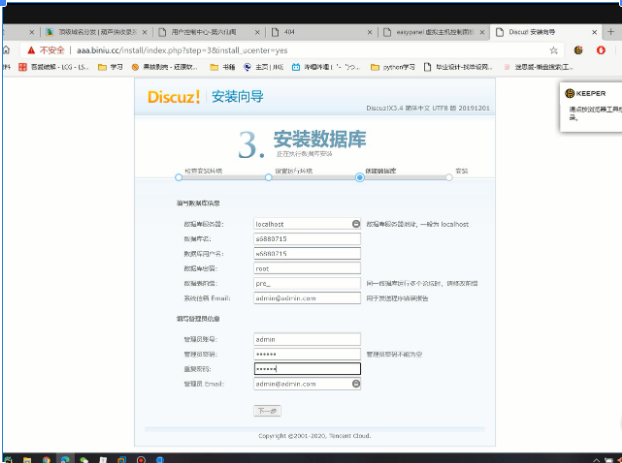Open the brown round extension icon
This screenshot has width=622, height=463.
click(578, 50)
